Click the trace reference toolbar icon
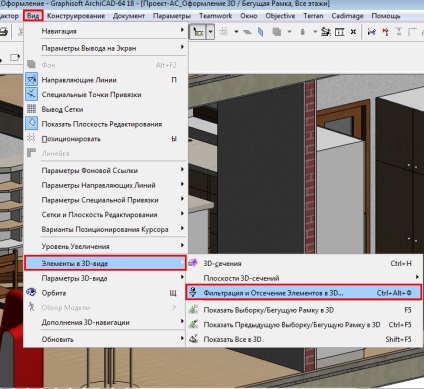Image resolution: width=424 pixels, height=389 pixels. (x=199, y=32)
